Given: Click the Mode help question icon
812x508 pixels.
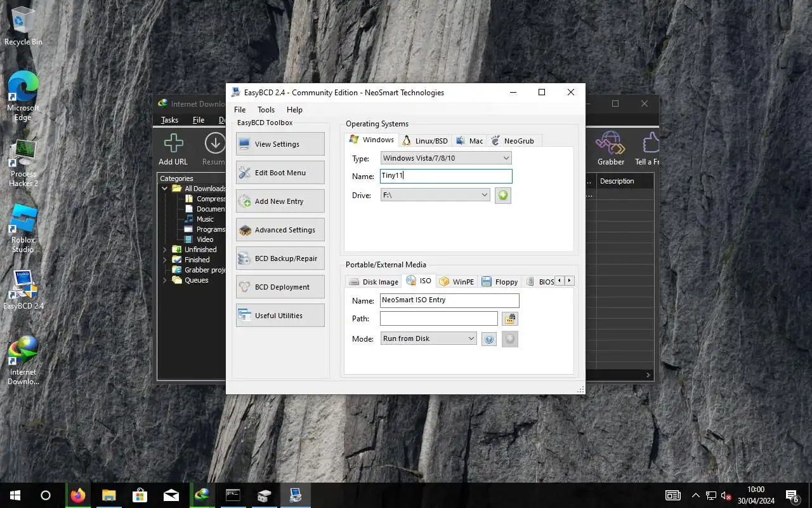Looking at the screenshot, I should [488, 339].
